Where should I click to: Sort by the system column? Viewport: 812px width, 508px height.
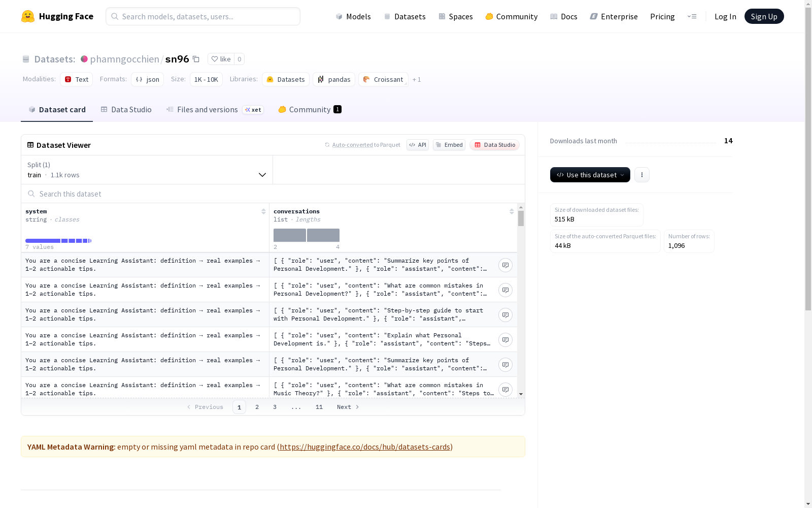[263, 211]
